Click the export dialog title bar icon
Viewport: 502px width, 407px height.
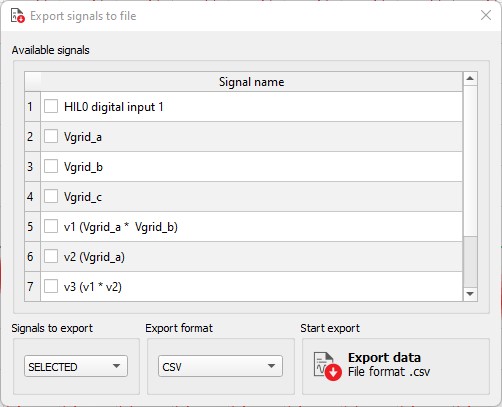(18, 16)
